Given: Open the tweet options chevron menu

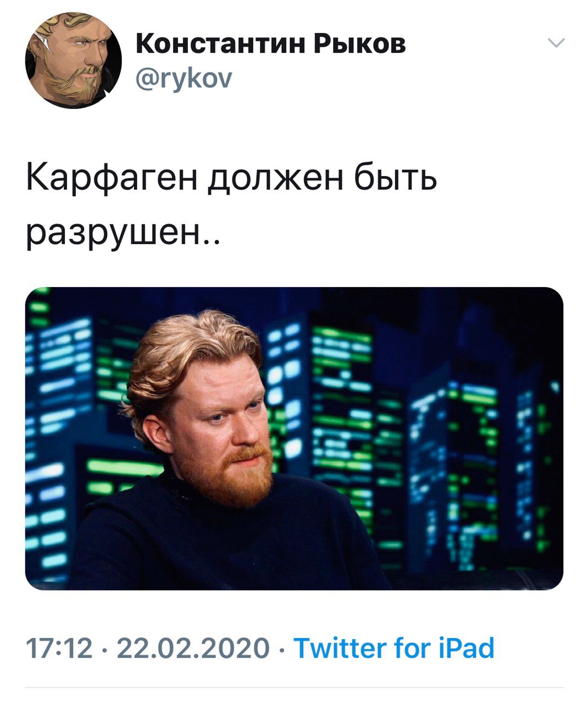Looking at the screenshot, I should coord(557,43).
